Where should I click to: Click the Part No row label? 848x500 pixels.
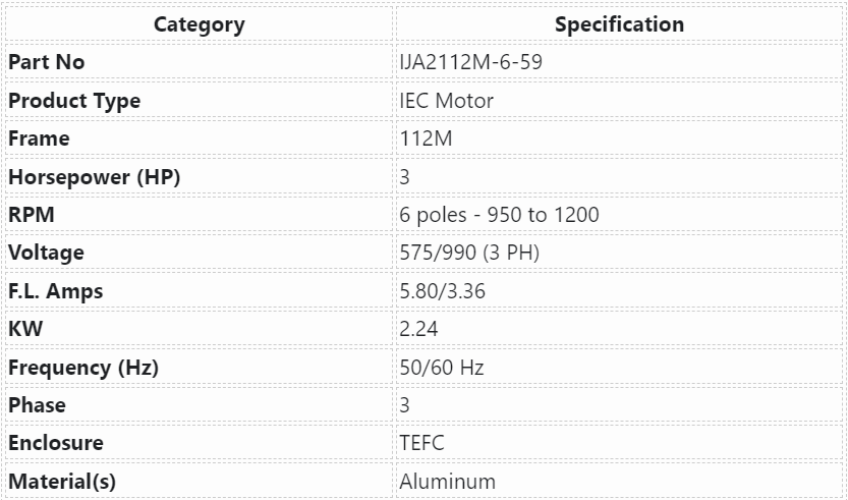(47, 62)
